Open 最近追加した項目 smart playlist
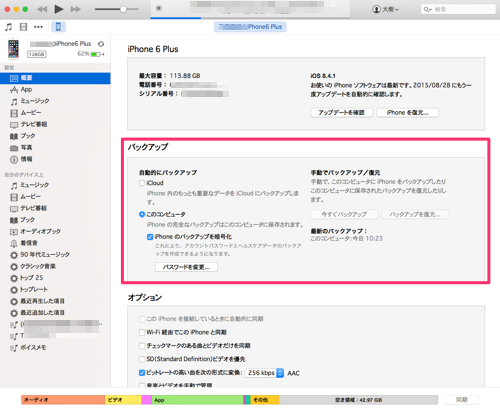The width and height of the screenshot is (500, 411). (x=55, y=313)
